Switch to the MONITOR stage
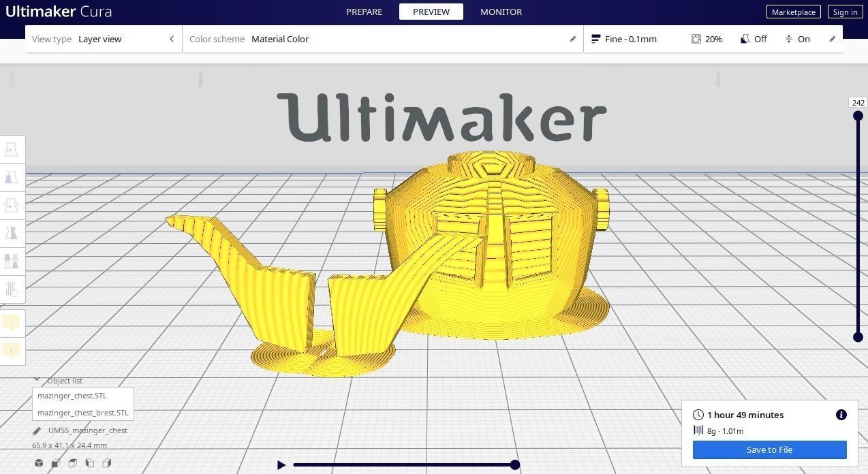868x474 pixels. [501, 12]
